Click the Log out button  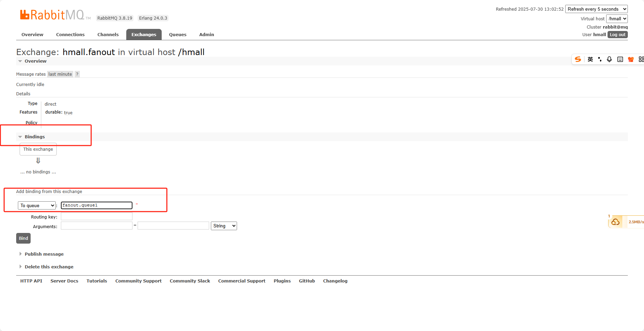(x=618, y=34)
